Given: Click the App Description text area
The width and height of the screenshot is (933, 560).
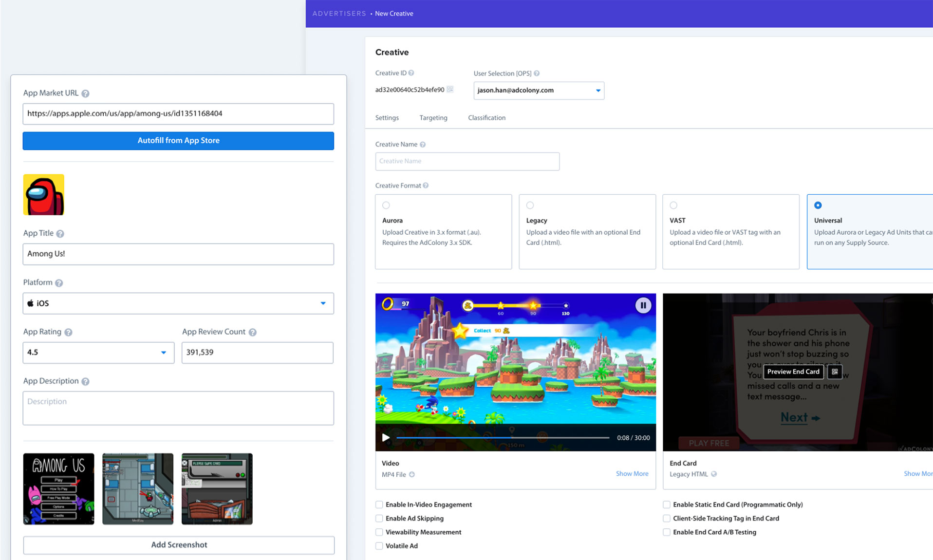Looking at the screenshot, I should pyautogui.click(x=178, y=408).
